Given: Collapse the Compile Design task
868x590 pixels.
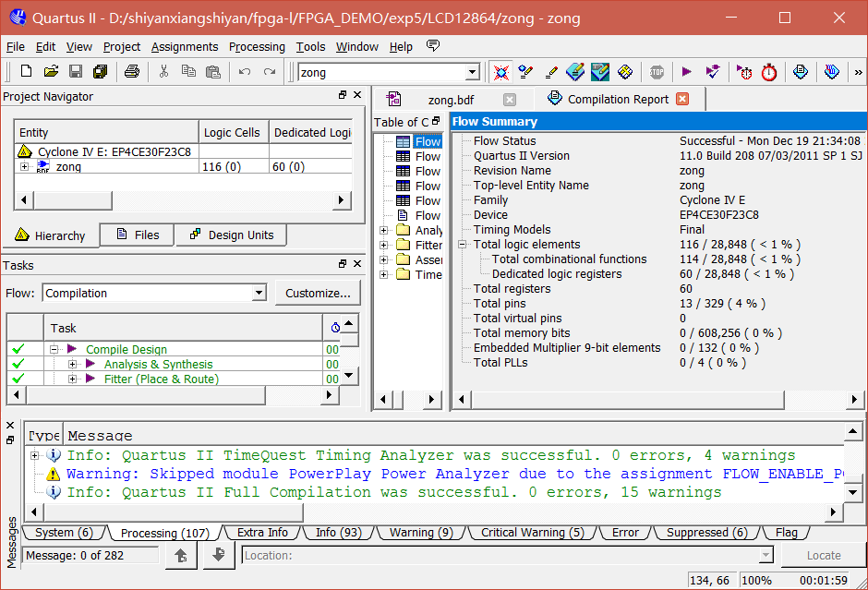Looking at the screenshot, I should [54, 349].
